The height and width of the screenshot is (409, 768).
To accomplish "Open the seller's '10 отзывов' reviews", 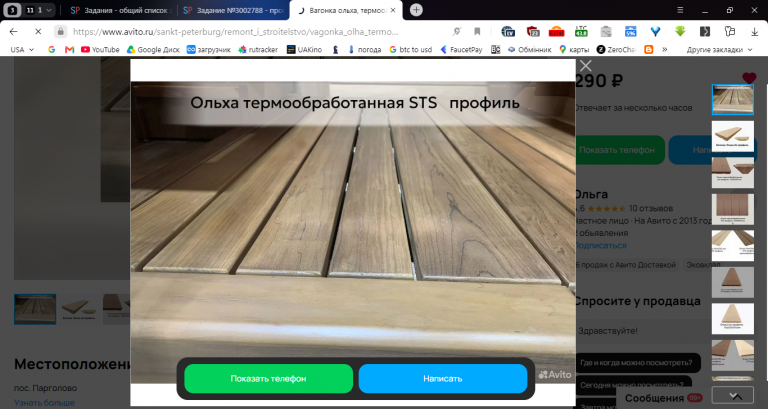I will point(651,208).
